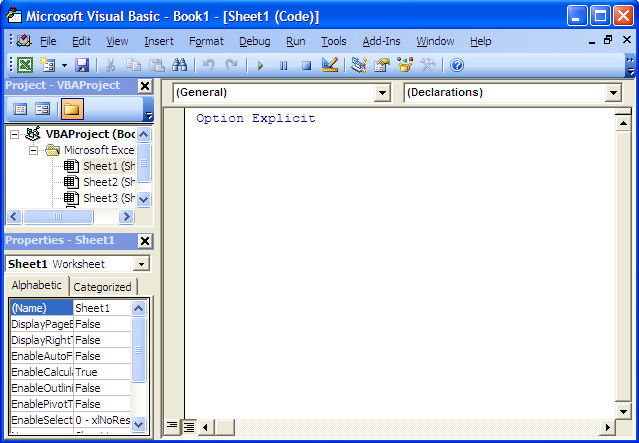The height and width of the screenshot is (443, 639).
Task: Open the Insert menu
Action: pyautogui.click(x=159, y=41)
